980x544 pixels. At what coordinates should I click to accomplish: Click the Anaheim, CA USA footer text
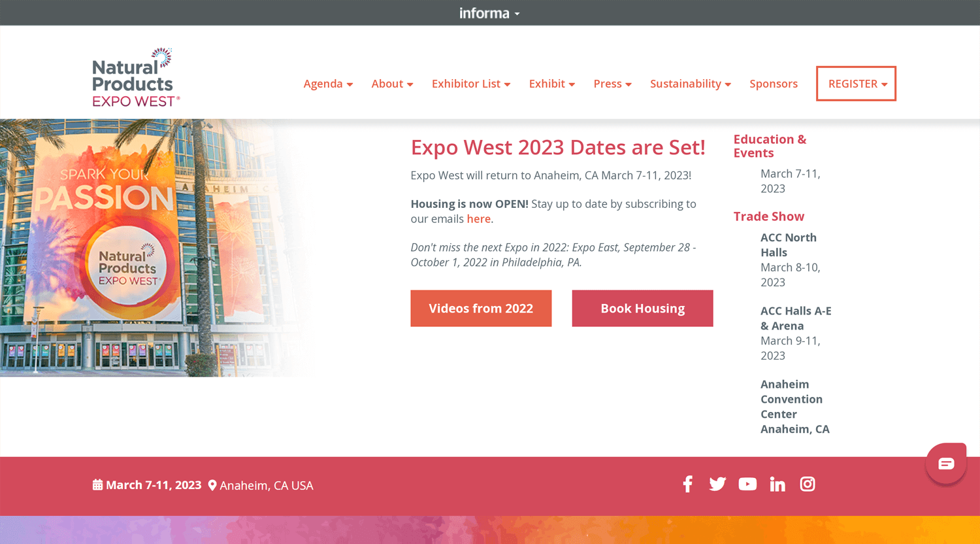coord(267,486)
